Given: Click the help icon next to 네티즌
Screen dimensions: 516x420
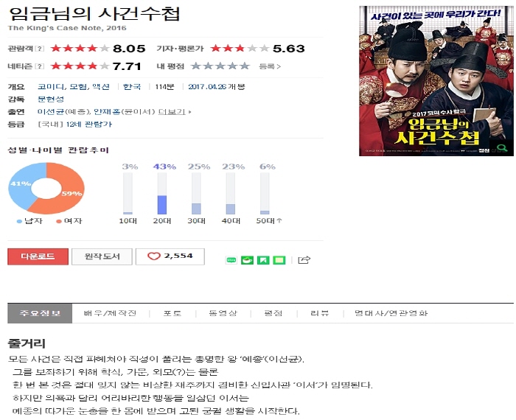Looking at the screenshot, I should [x=40, y=66].
